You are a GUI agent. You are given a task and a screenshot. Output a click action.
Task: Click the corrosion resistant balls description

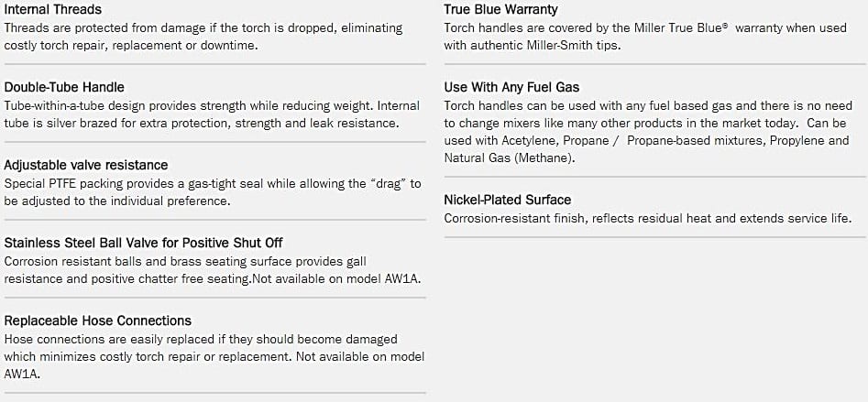(x=213, y=270)
